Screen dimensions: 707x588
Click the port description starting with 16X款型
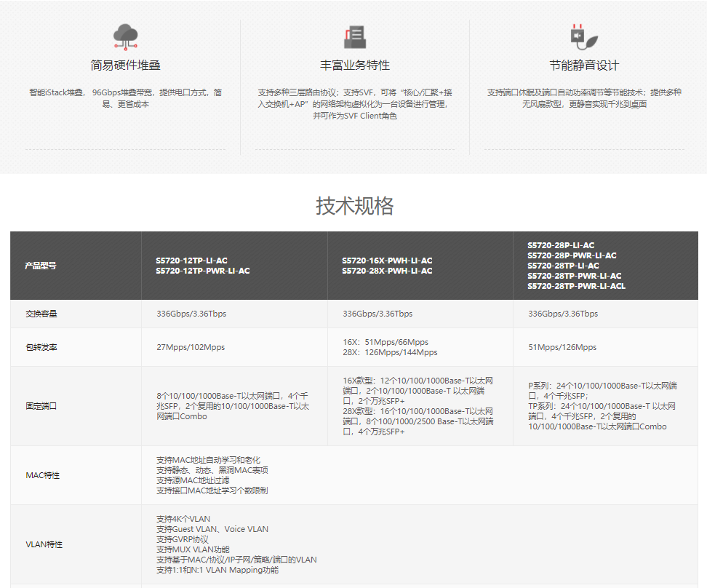[418, 391]
